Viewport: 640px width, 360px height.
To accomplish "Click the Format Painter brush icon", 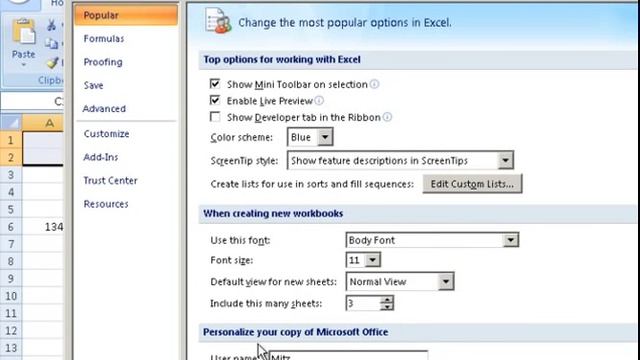I will pyautogui.click(x=52, y=62).
